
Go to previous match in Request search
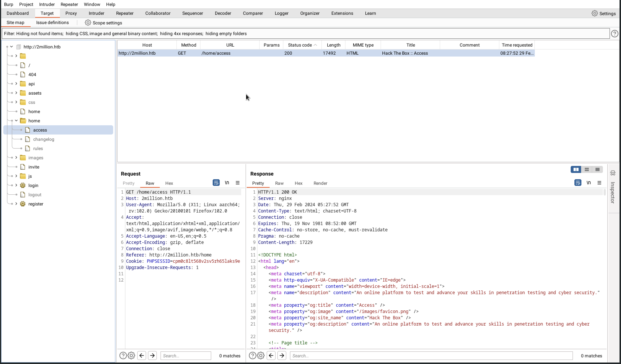142,356
